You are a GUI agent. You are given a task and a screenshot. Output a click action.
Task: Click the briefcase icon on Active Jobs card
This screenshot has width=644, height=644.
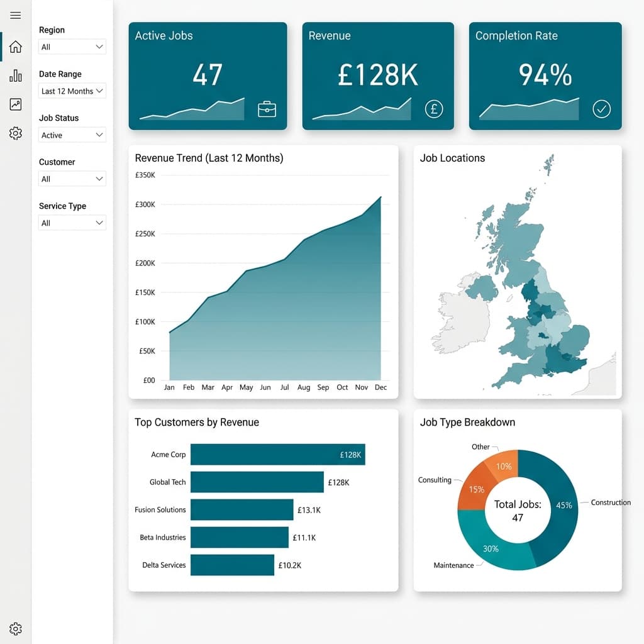tap(267, 109)
